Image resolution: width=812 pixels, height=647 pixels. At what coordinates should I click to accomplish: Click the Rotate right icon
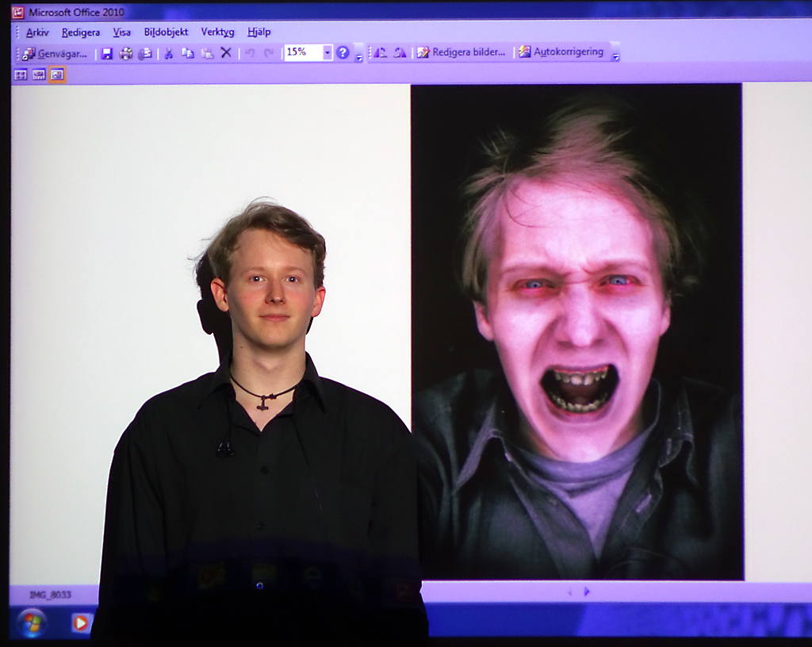[x=400, y=52]
